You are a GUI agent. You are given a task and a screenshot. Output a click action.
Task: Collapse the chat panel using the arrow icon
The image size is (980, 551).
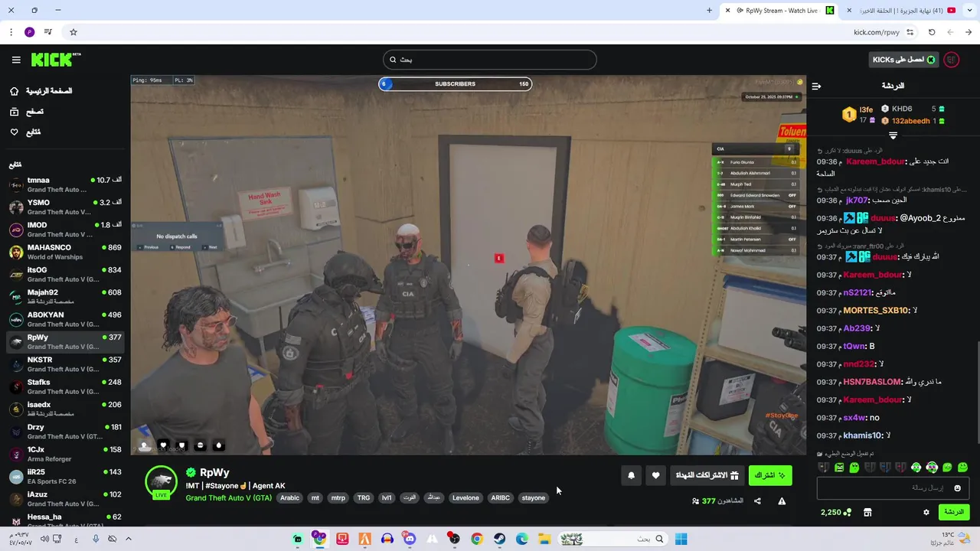[816, 86]
